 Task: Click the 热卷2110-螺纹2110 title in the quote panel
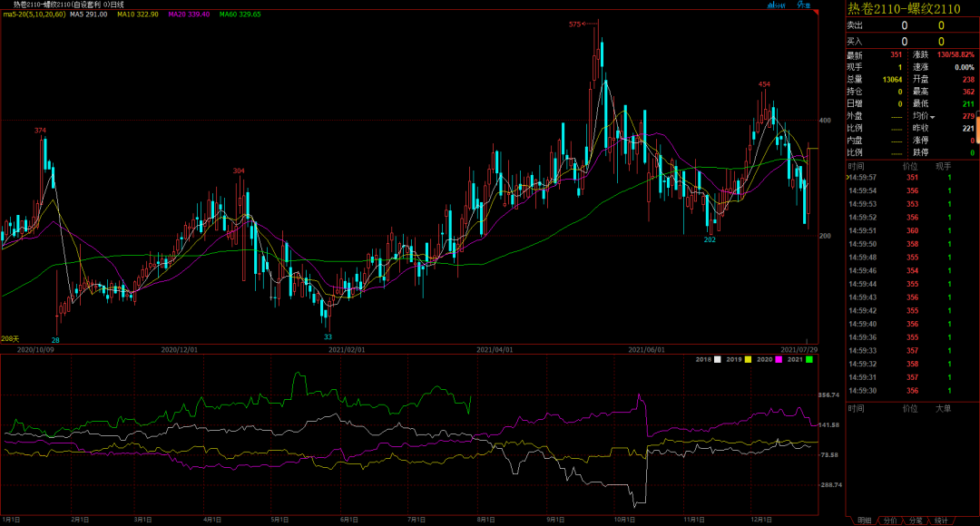(903, 9)
